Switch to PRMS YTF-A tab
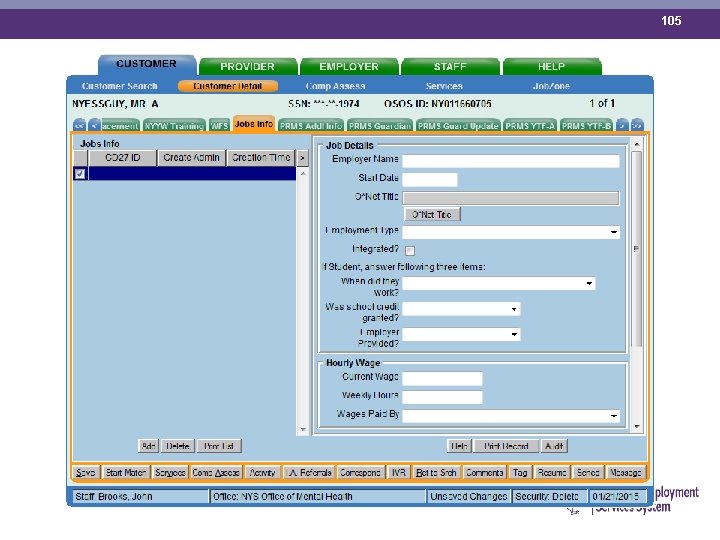720x540 pixels. [530, 126]
